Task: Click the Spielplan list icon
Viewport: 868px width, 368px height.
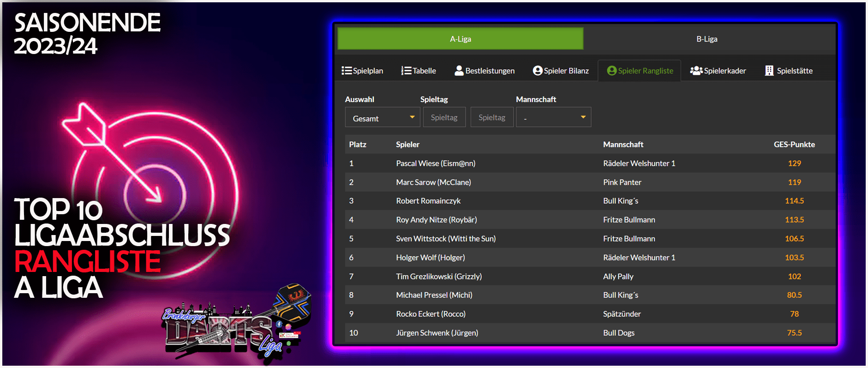Action: pos(347,71)
